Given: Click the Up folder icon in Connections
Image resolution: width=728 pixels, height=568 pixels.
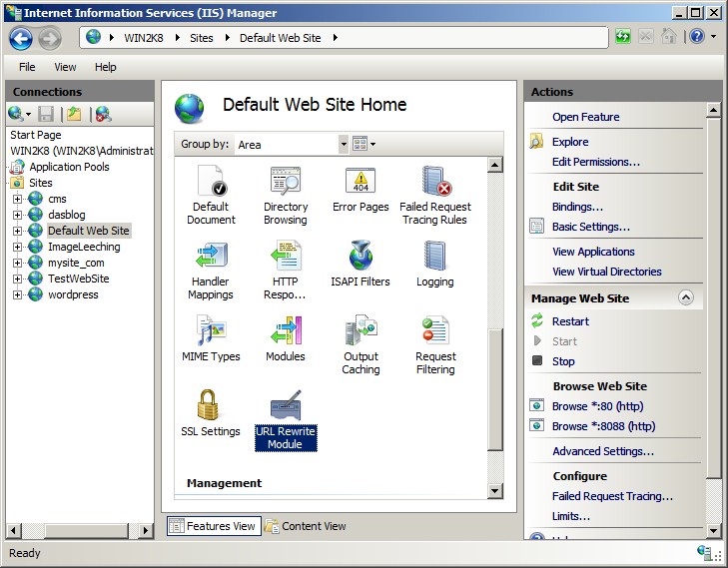Looking at the screenshot, I should coord(74,114).
